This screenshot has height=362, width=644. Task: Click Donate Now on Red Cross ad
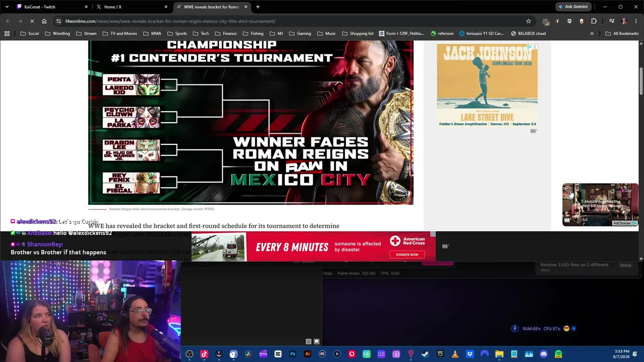(407, 254)
